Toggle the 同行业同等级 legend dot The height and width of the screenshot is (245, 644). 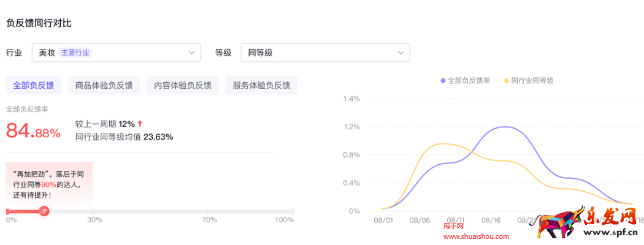point(507,81)
